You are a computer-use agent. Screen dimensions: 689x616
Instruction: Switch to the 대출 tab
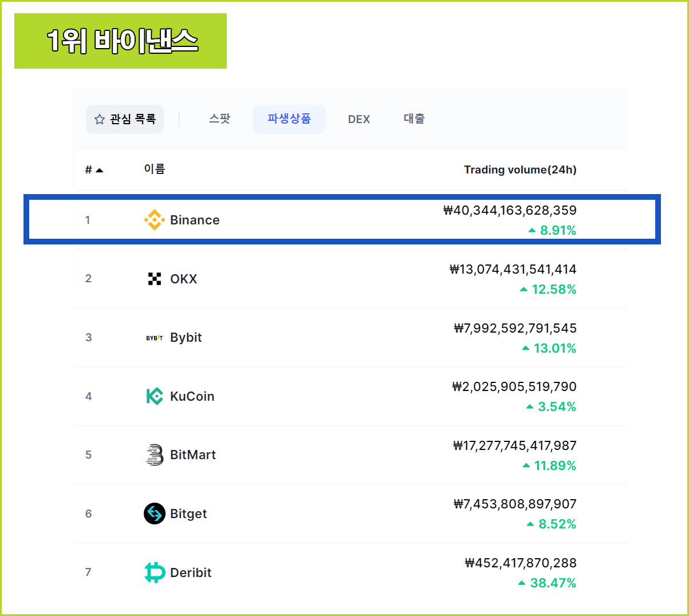[x=414, y=119]
